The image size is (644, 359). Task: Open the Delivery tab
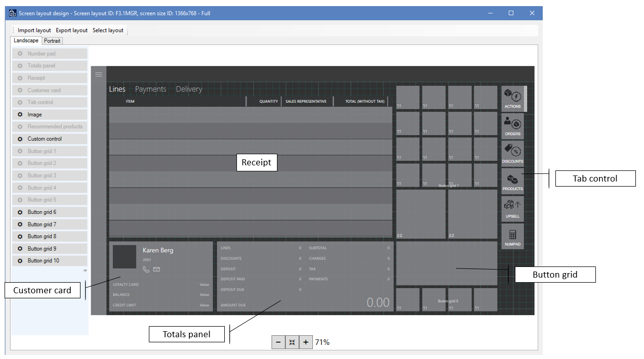[189, 89]
